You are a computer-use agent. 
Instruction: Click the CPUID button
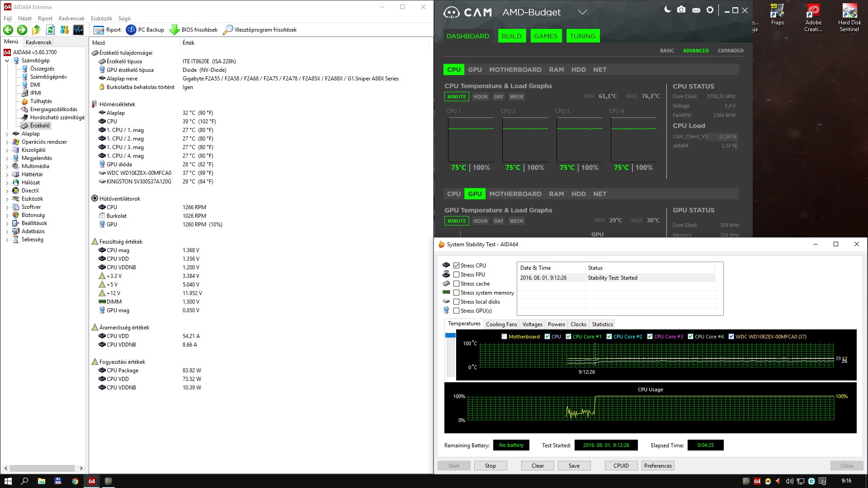(x=621, y=466)
